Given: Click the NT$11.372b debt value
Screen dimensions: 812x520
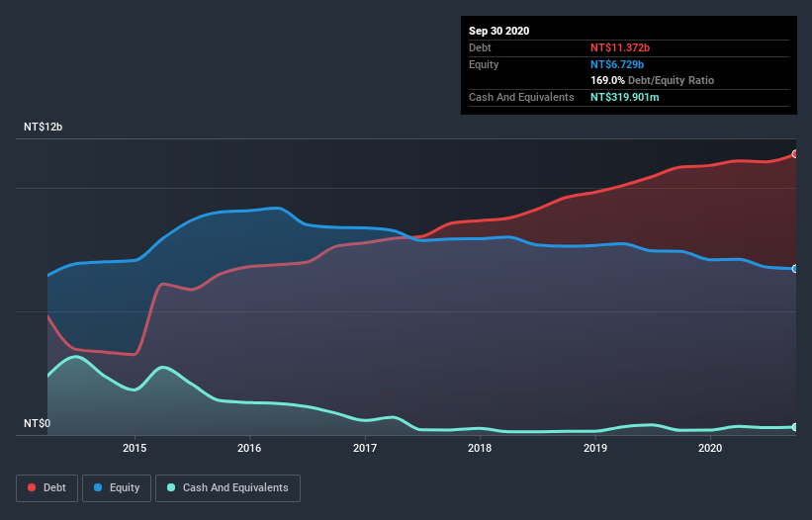Looking at the screenshot, I should (x=620, y=47).
